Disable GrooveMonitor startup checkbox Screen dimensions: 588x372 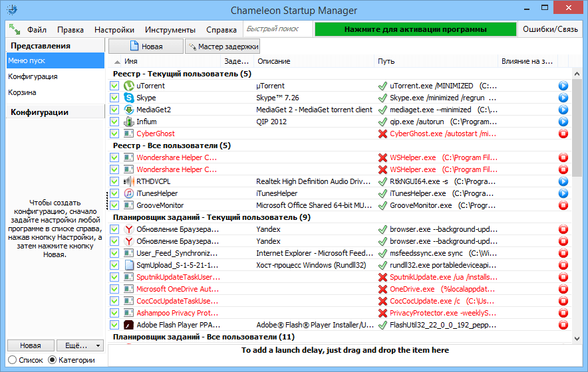[x=114, y=205]
